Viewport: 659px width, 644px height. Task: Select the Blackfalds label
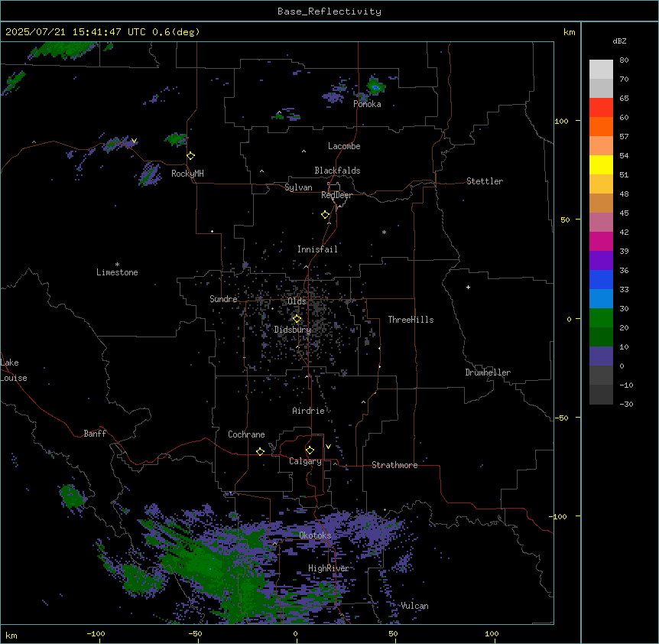point(337,171)
